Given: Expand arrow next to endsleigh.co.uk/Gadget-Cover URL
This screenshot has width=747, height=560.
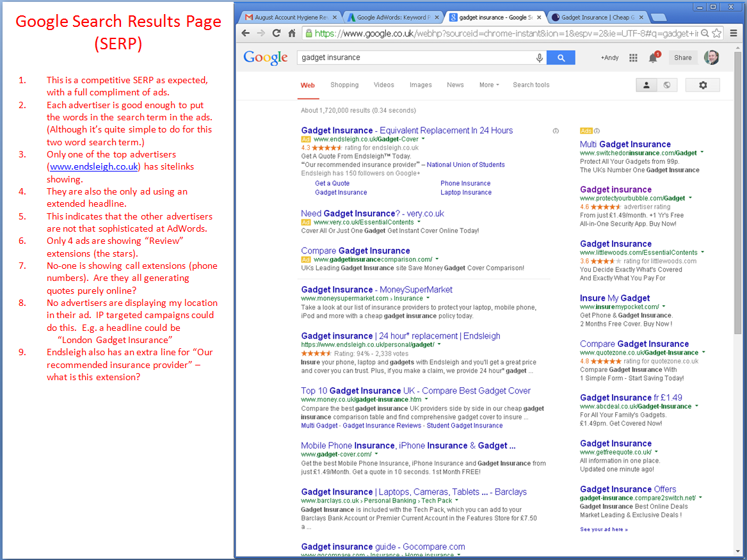Looking at the screenshot, I should 423,139.
